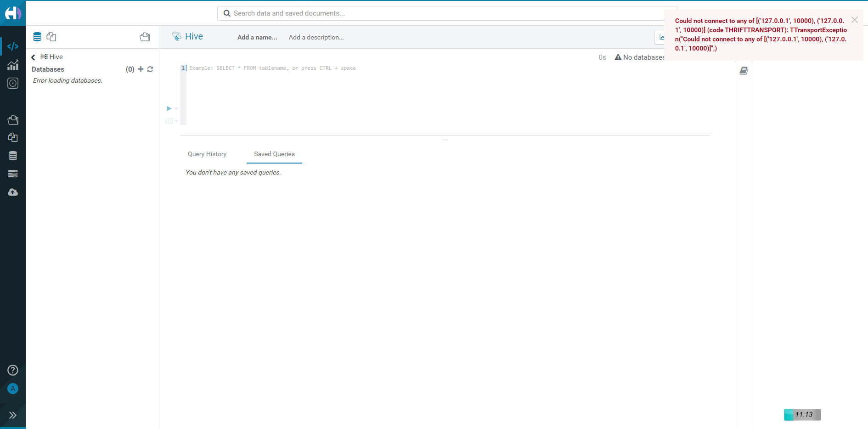This screenshot has width=868, height=429.
Task: Collapse the left navigation sidebar
Action: (x=12, y=415)
